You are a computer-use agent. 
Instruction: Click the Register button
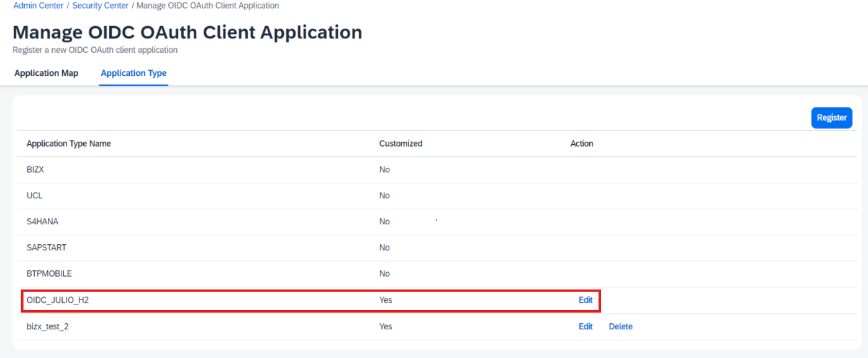click(831, 117)
